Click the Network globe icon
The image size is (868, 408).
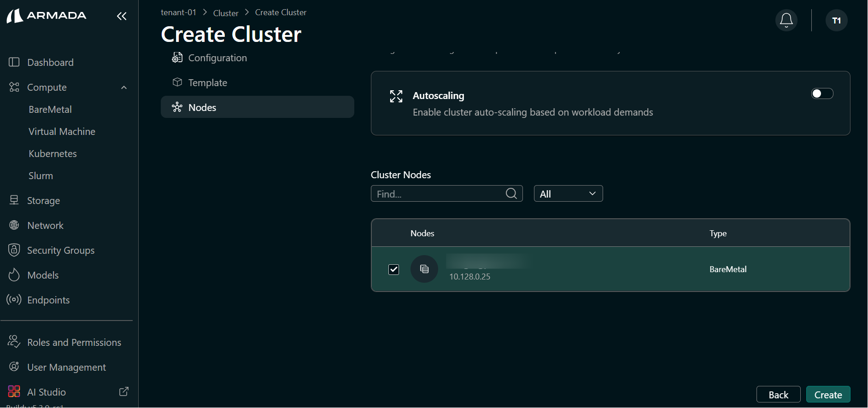pyautogui.click(x=14, y=225)
